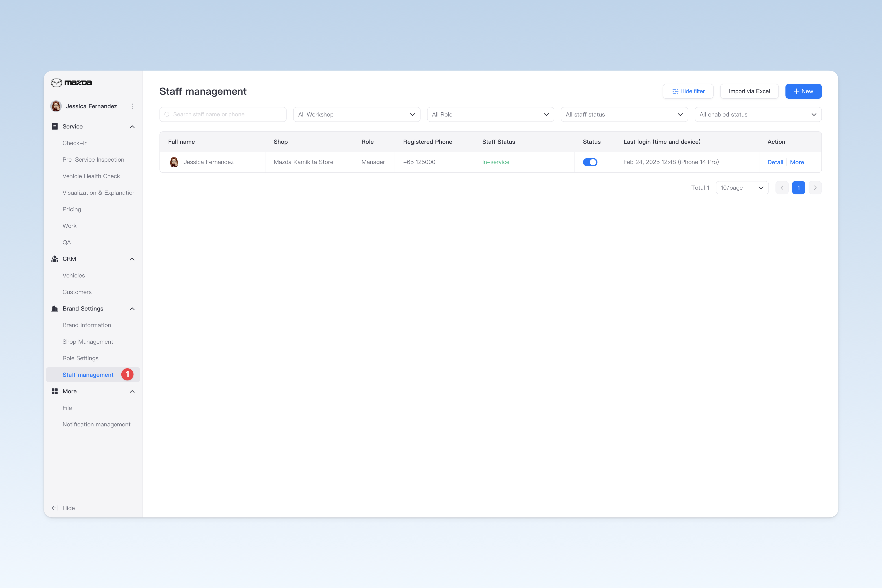Click the Brand Settings building icon
Image resolution: width=882 pixels, height=588 pixels.
(x=55, y=309)
